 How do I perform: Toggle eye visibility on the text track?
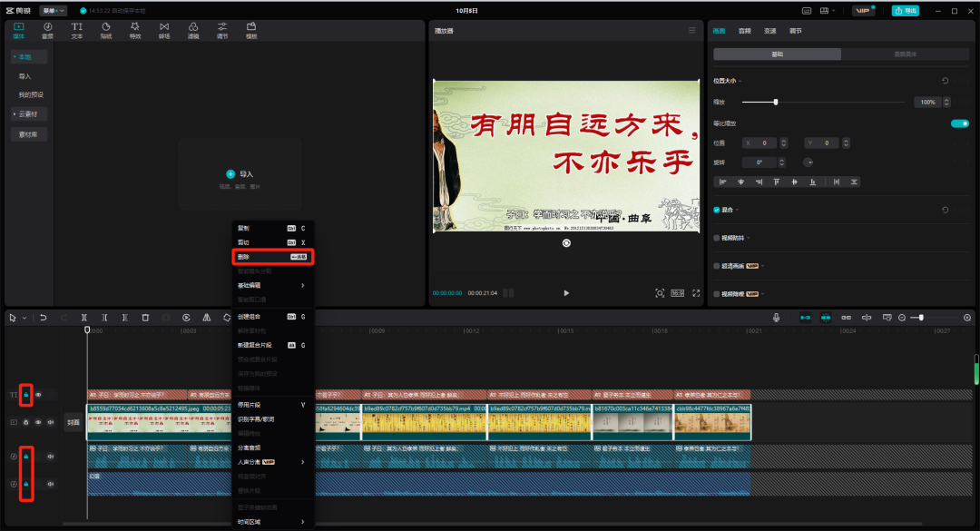(x=38, y=395)
